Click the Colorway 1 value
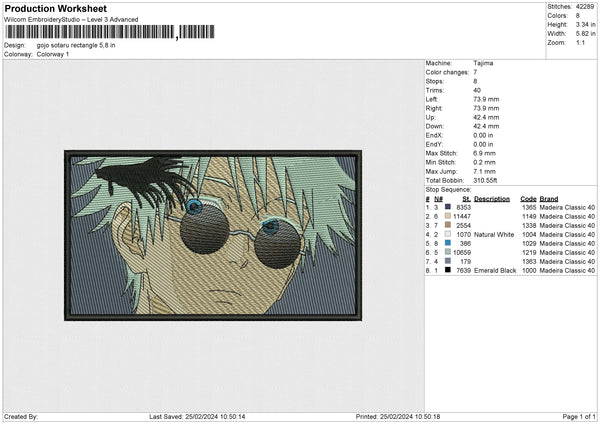The width and height of the screenshot is (600, 424). pyautogui.click(x=51, y=53)
